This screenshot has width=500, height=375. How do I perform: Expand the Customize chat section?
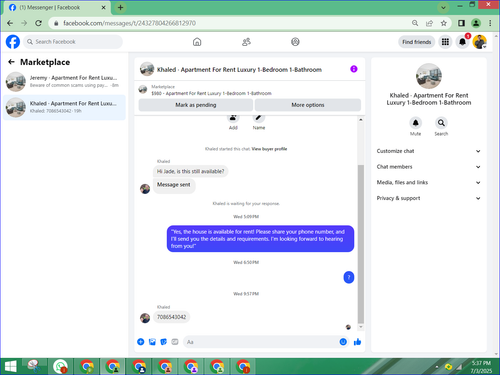pos(429,151)
